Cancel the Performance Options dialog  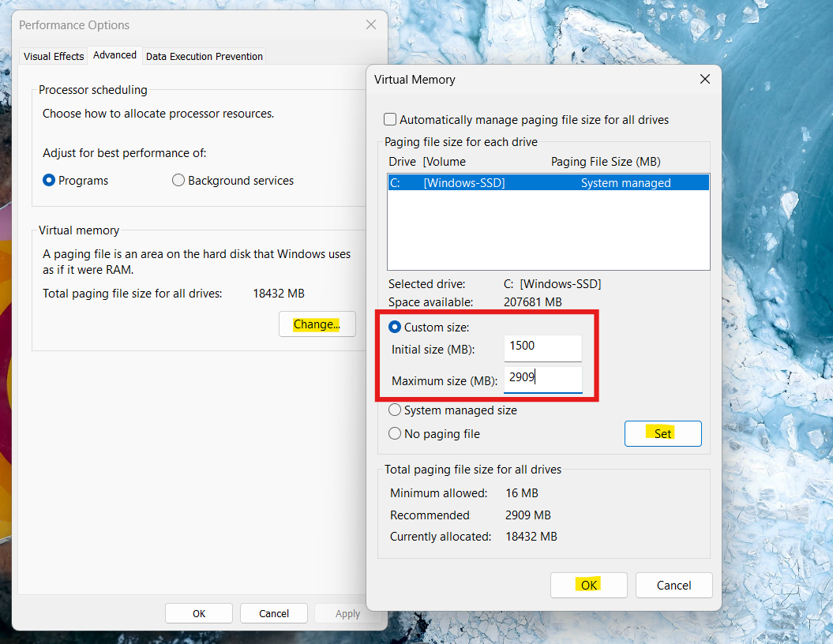coord(273,612)
